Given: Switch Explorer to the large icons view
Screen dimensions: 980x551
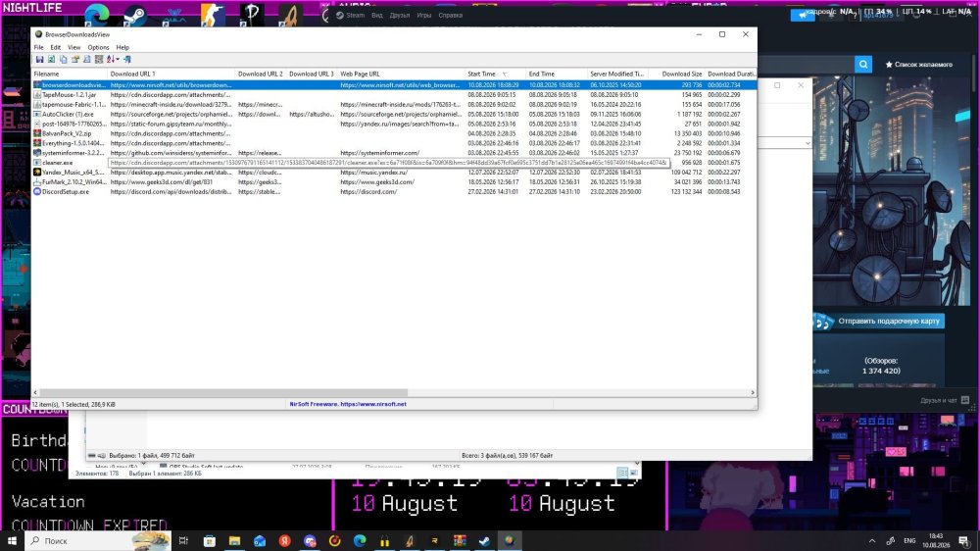Looking at the screenshot, I should point(634,473).
